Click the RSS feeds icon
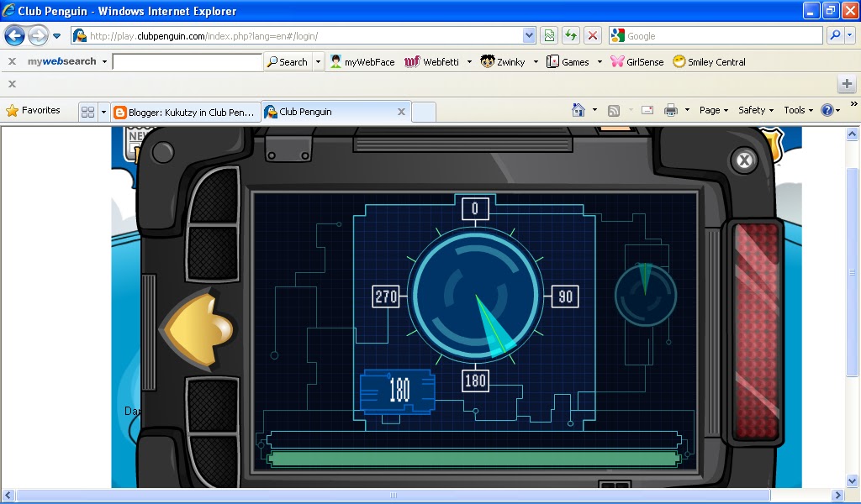The height and width of the screenshot is (504, 861). [x=614, y=111]
